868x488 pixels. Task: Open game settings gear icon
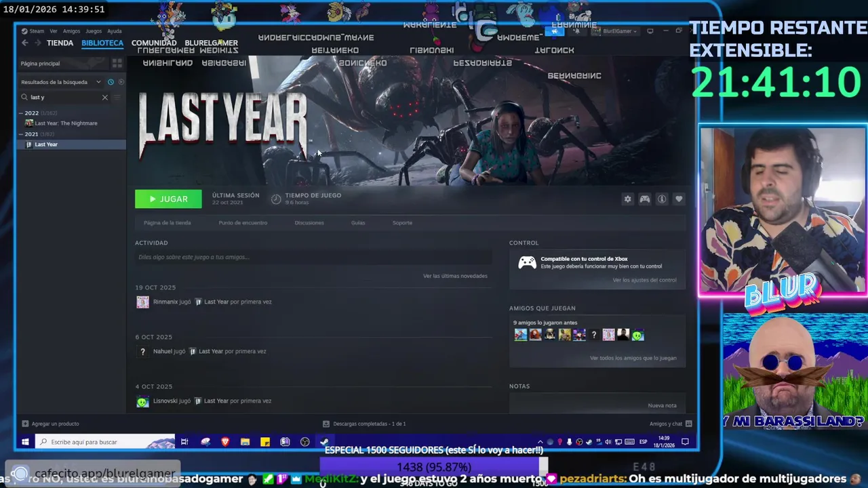pyautogui.click(x=627, y=199)
